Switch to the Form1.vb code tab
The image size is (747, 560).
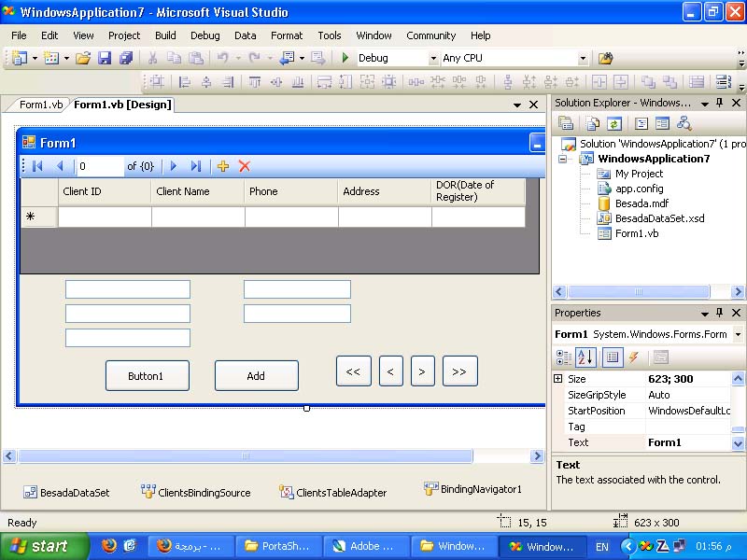tap(40, 105)
